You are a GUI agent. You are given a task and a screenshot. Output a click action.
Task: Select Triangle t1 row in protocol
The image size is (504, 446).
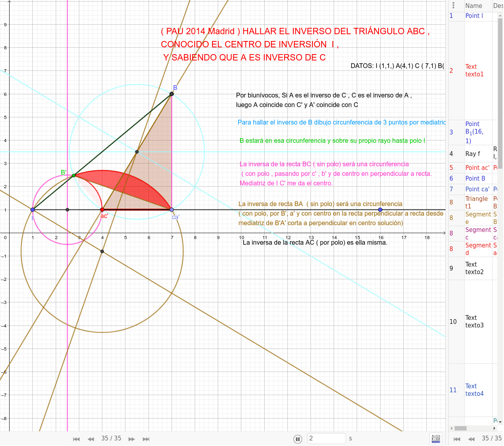(476, 202)
